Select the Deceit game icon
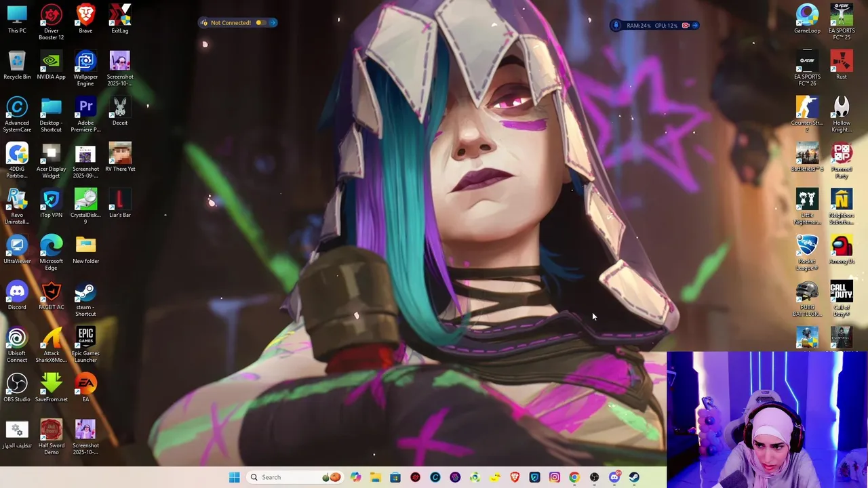The width and height of the screenshot is (868, 488). point(120,111)
